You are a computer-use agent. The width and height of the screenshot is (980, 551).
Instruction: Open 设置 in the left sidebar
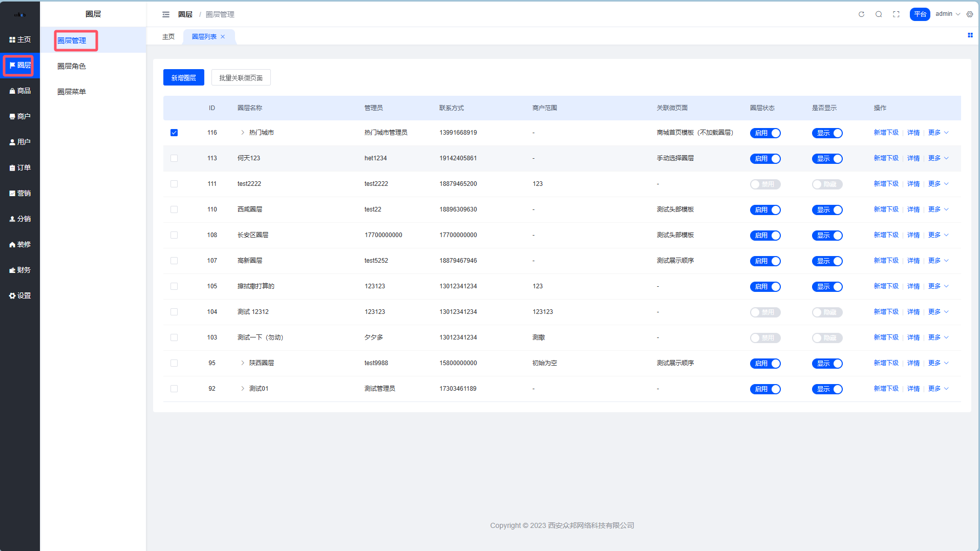coord(20,295)
